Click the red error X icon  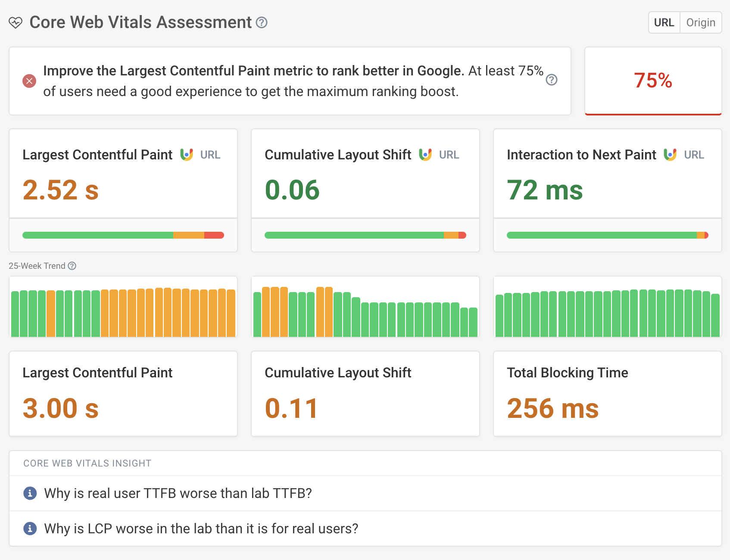point(29,81)
